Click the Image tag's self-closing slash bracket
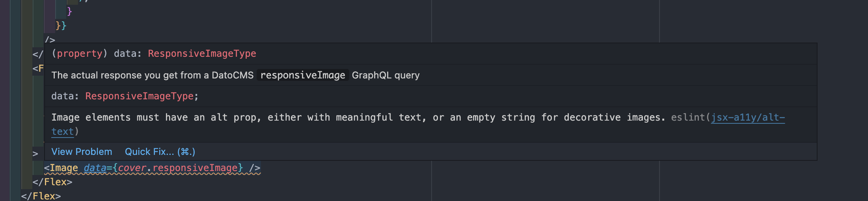868x201 pixels. tap(255, 168)
